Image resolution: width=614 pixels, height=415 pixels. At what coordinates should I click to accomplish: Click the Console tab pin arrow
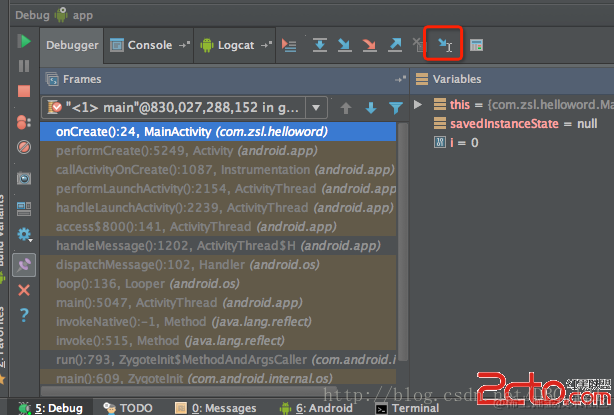tap(184, 45)
